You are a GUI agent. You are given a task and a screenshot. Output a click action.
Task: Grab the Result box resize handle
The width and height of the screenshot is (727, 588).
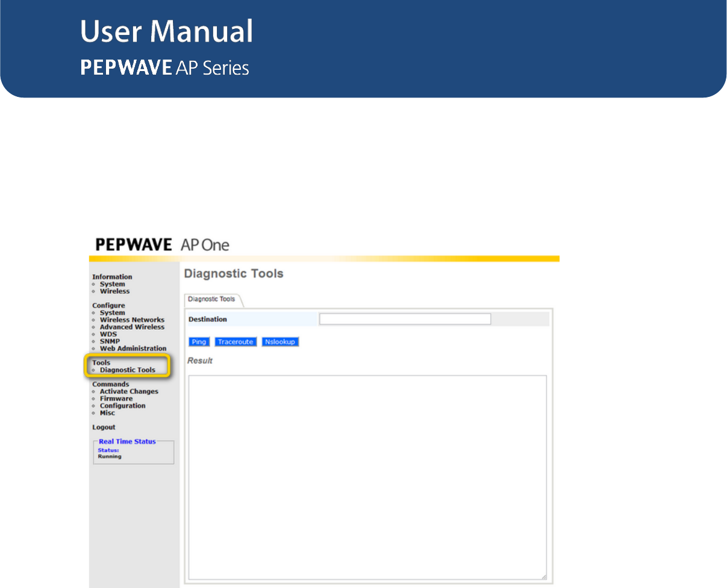(x=543, y=577)
